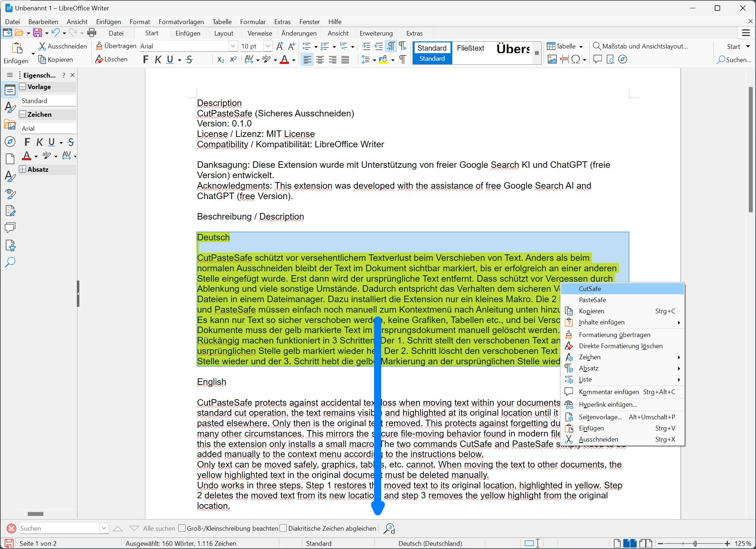756x549 pixels.
Task: Open search field history dropdown
Action: tap(103, 528)
